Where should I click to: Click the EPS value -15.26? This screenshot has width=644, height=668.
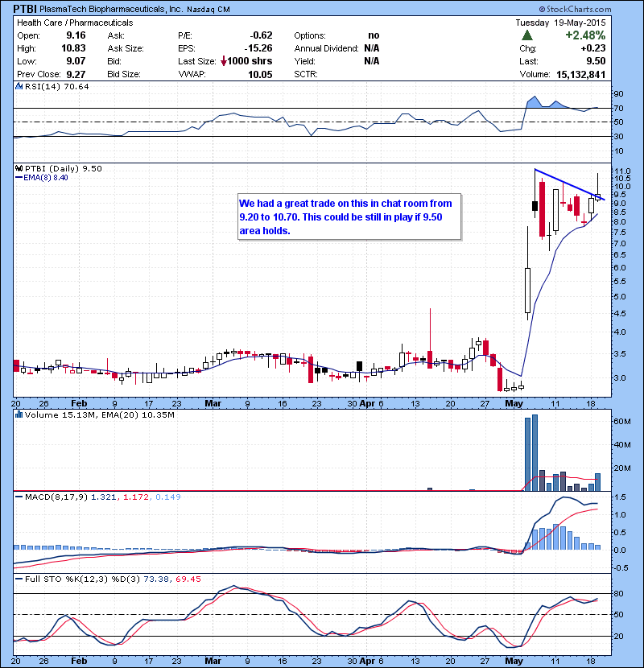click(x=258, y=48)
